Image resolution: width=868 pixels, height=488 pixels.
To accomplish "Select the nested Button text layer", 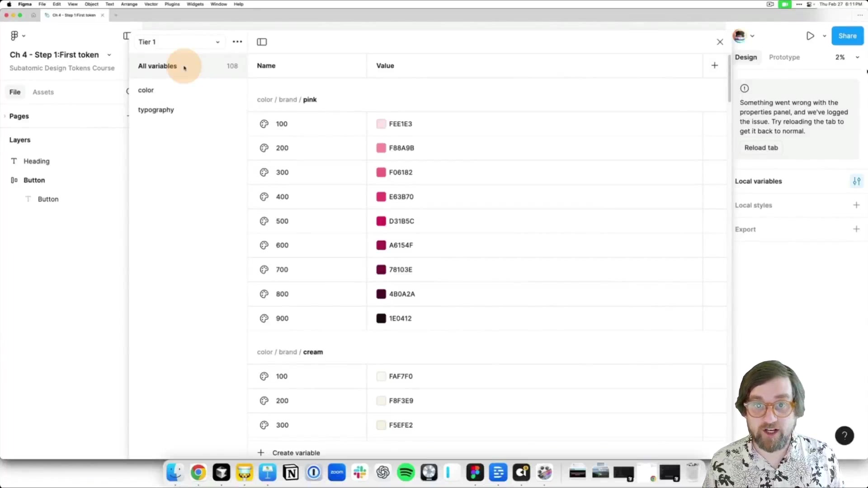I will [48, 199].
